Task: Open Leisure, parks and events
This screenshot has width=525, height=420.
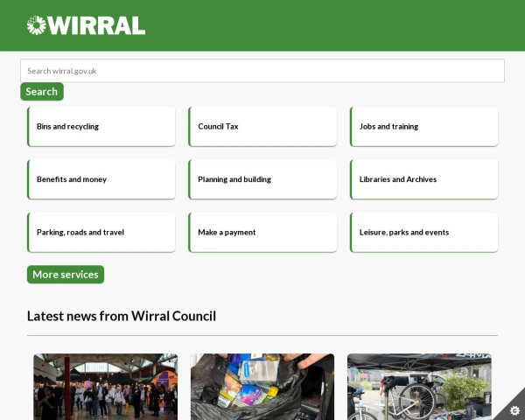Action: coord(423,233)
